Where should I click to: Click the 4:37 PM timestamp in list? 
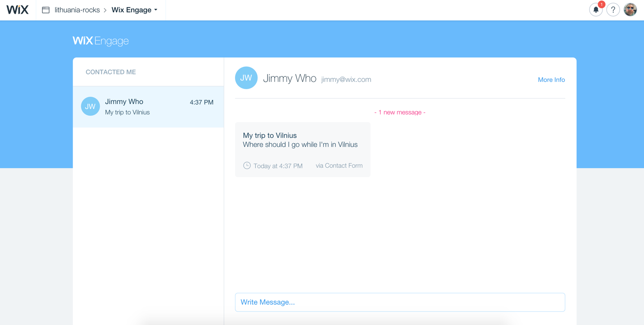tap(202, 102)
